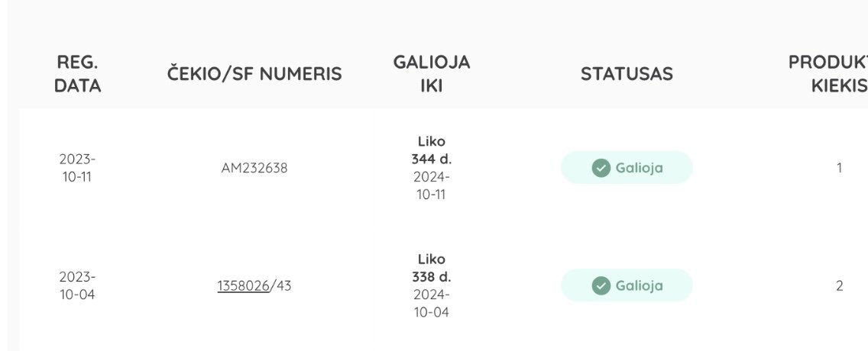
Task: Click expiry date 2024-10-11
Action: (431, 185)
